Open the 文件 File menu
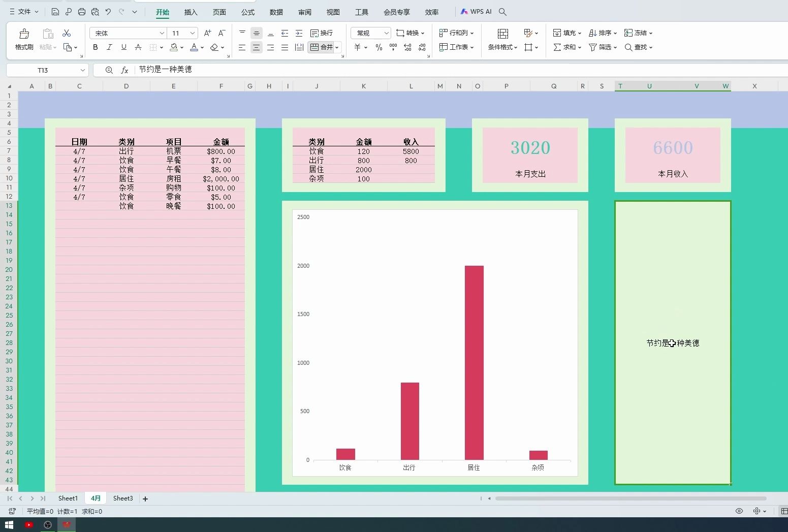The height and width of the screenshot is (532, 788). [x=24, y=12]
